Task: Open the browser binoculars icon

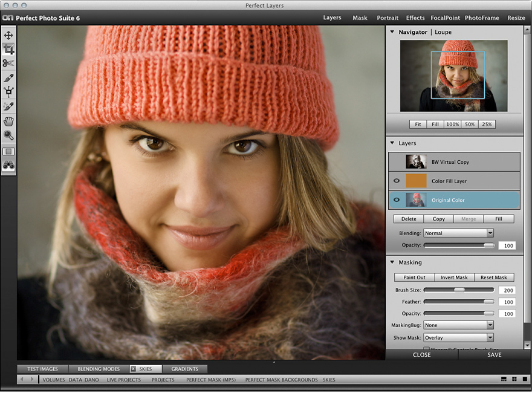Action: pyautogui.click(x=8, y=165)
